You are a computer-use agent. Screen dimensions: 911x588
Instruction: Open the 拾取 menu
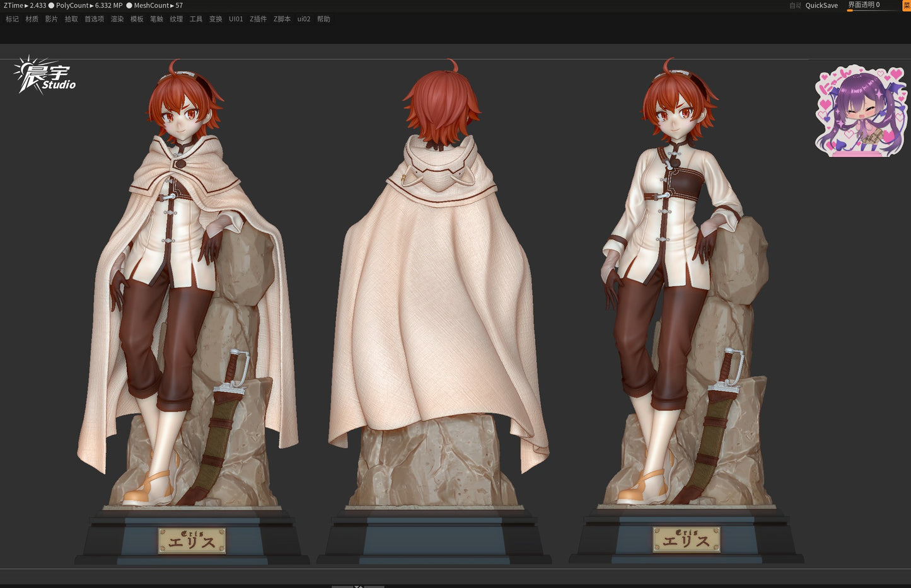71,19
